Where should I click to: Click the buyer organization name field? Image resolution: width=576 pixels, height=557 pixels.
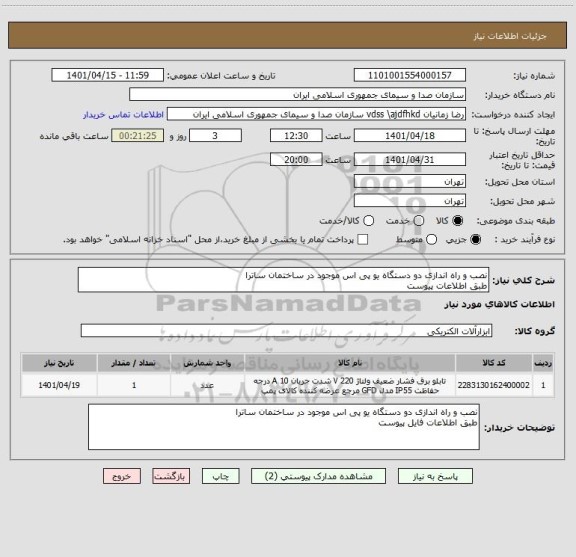point(298,95)
